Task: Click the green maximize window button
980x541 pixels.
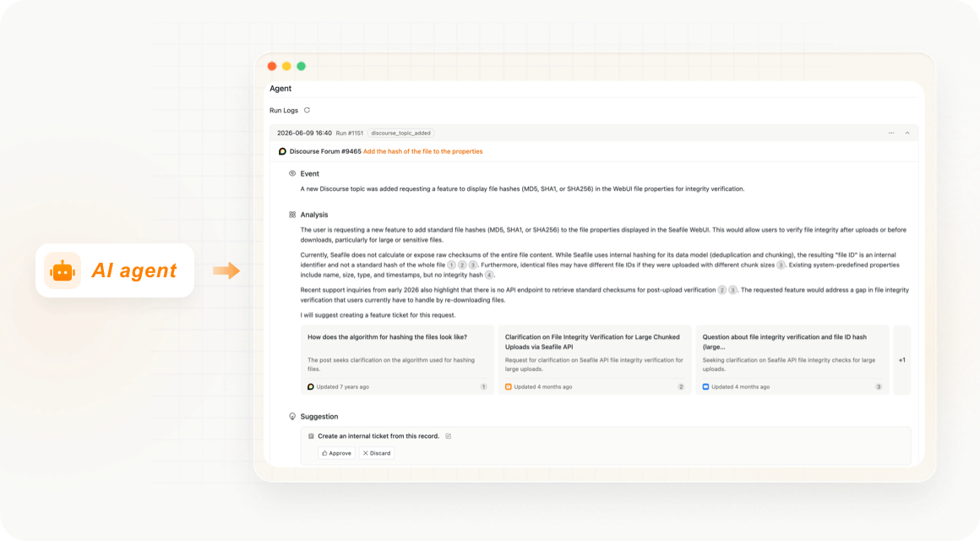Action: point(302,66)
